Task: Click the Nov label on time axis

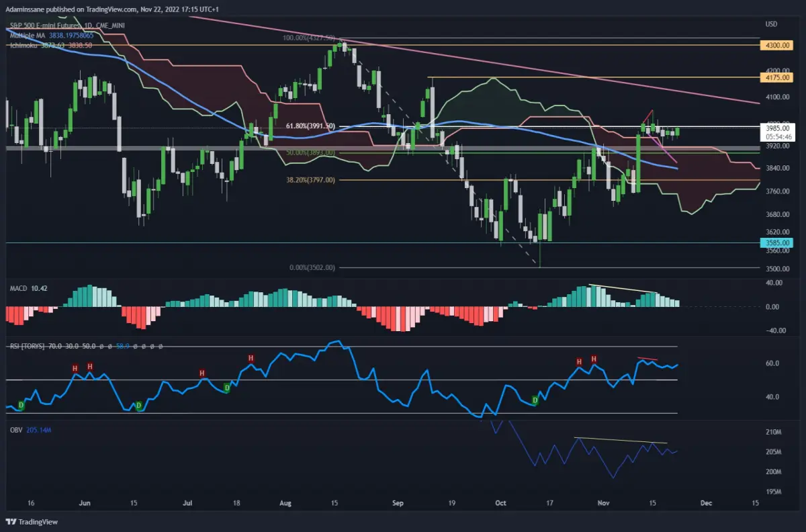Action: [x=602, y=502]
